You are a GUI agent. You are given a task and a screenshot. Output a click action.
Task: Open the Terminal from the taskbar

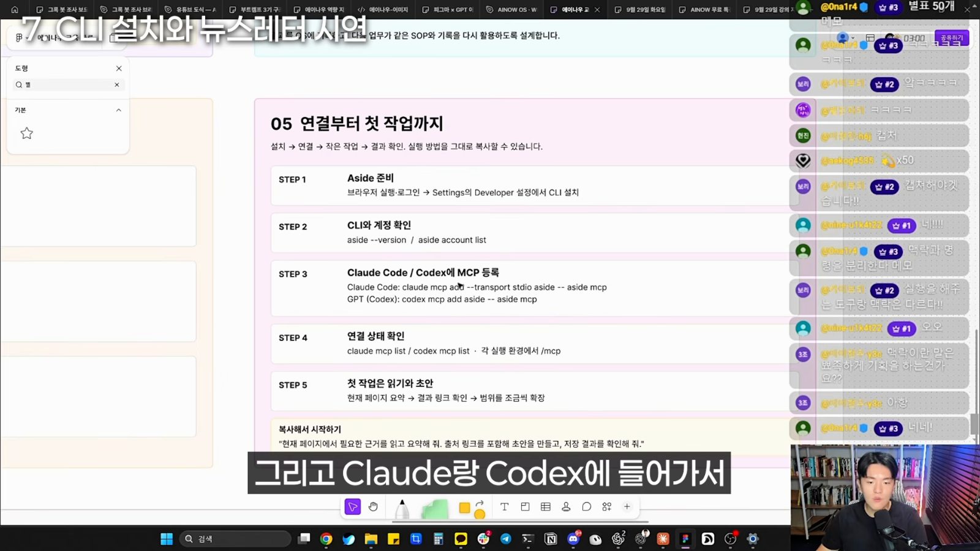click(528, 539)
